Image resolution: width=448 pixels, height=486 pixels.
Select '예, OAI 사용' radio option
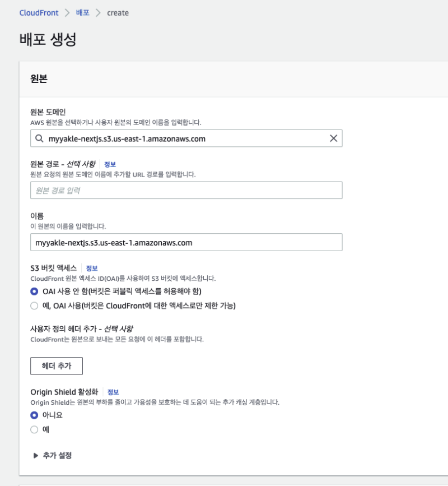coord(34,306)
